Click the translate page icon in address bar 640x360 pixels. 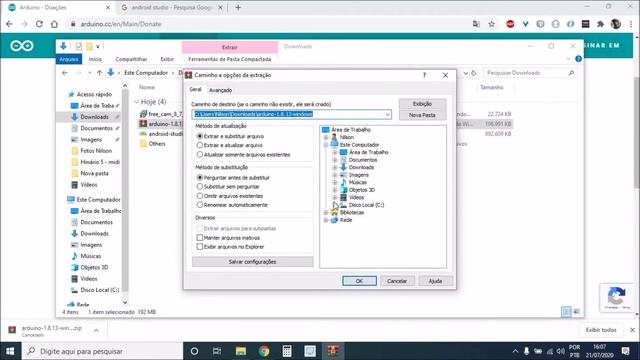point(476,24)
